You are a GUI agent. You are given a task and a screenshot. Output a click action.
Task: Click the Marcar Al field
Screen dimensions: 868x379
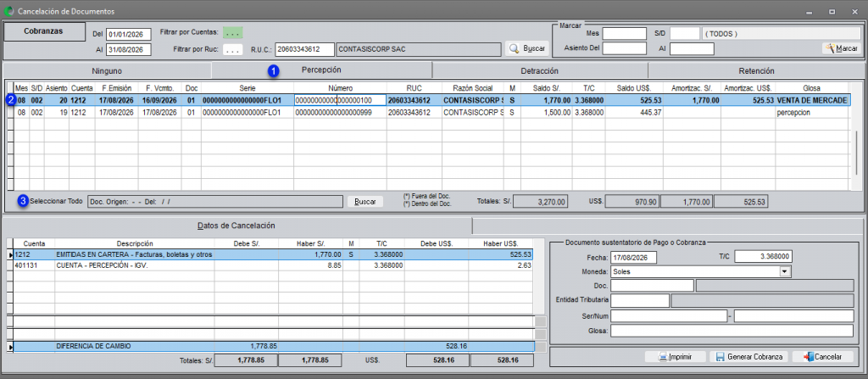pyautogui.click(x=692, y=49)
